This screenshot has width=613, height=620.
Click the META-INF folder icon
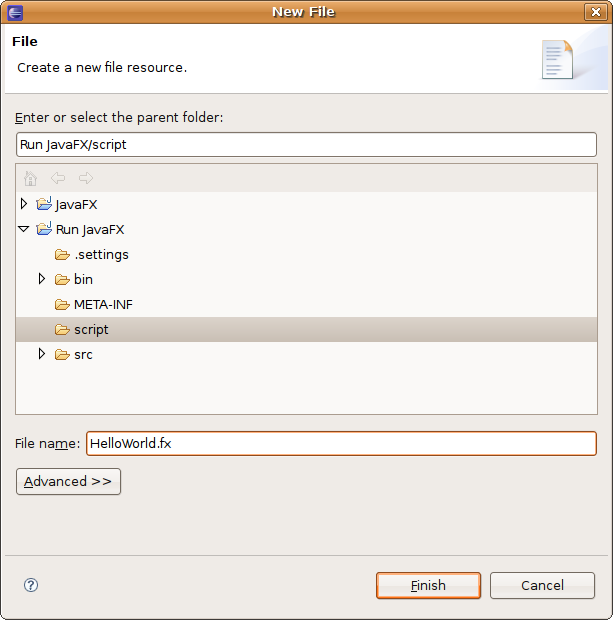tap(62, 304)
